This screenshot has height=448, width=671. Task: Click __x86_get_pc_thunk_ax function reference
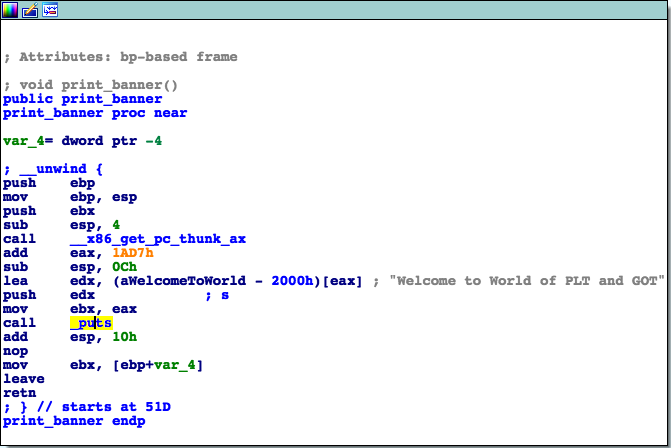(158, 239)
